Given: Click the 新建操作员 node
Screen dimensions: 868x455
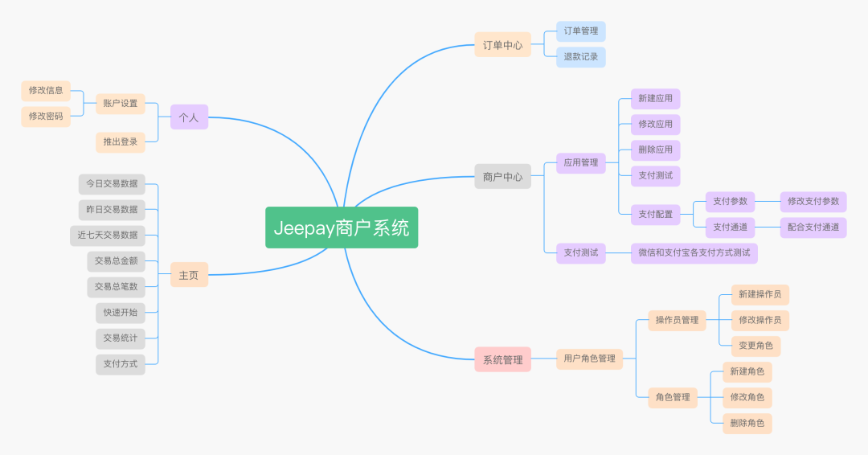Looking at the screenshot, I should (x=760, y=294).
